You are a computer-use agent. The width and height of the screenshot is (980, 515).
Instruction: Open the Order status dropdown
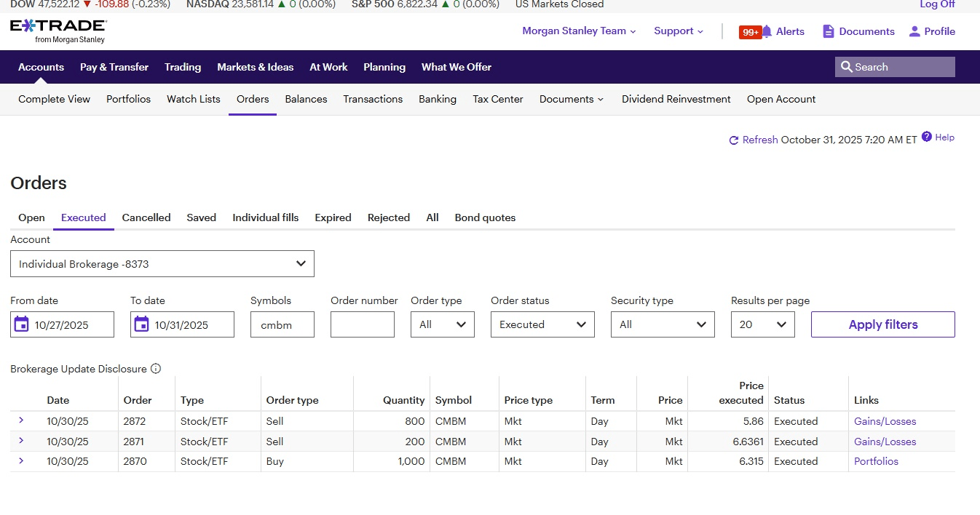[x=542, y=324]
